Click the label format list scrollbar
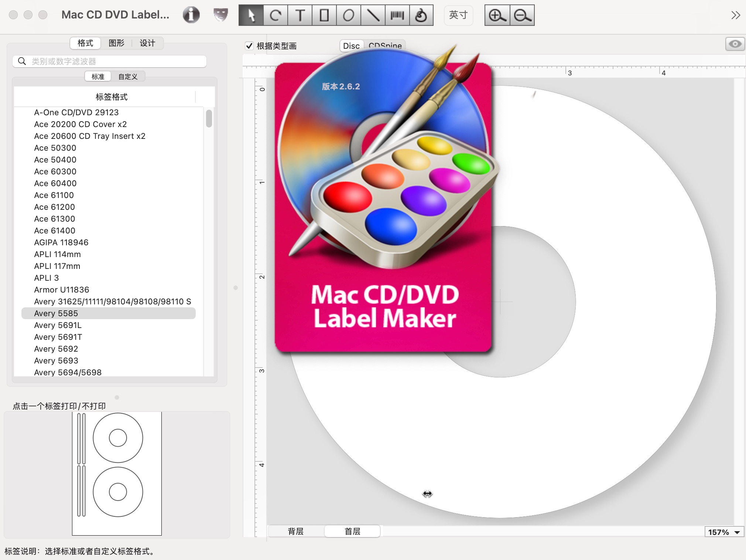This screenshot has height=560, width=746. [x=209, y=118]
